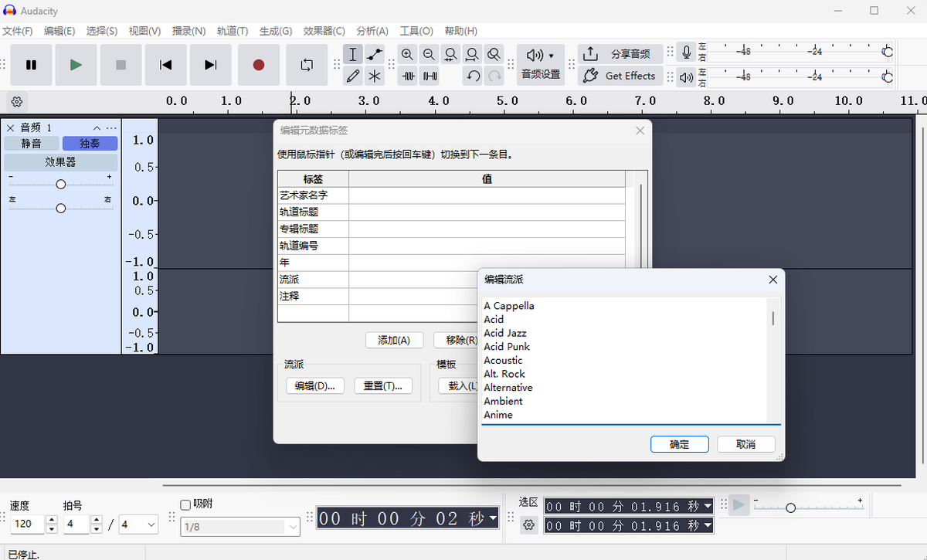
Task: Open the 效果器(C) menu
Action: [x=324, y=31]
